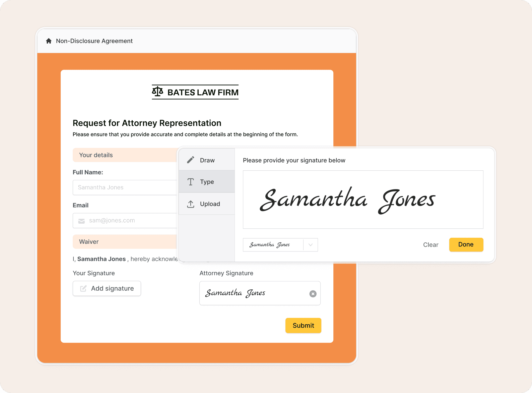Click the Add signature button

coord(107,288)
